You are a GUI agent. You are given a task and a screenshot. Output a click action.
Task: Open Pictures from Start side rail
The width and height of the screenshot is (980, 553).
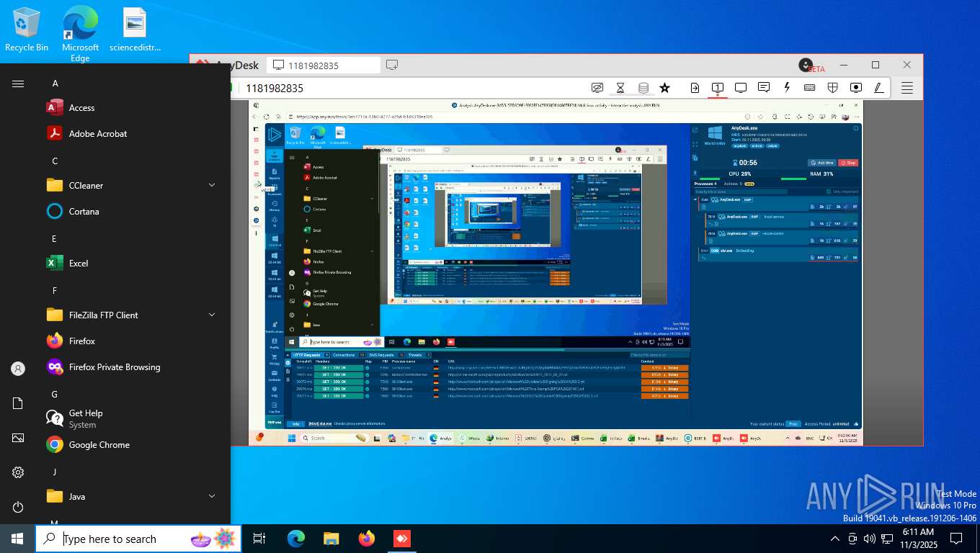pos(18,438)
